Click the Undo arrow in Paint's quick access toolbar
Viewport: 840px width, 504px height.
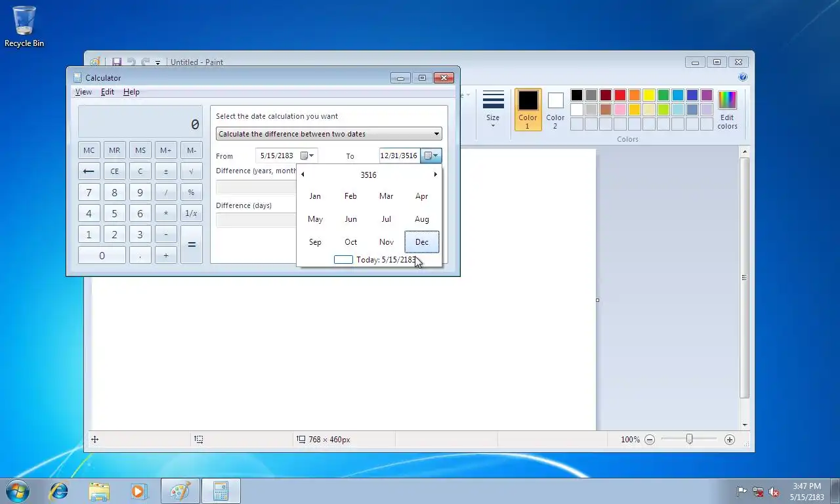click(x=131, y=62)
